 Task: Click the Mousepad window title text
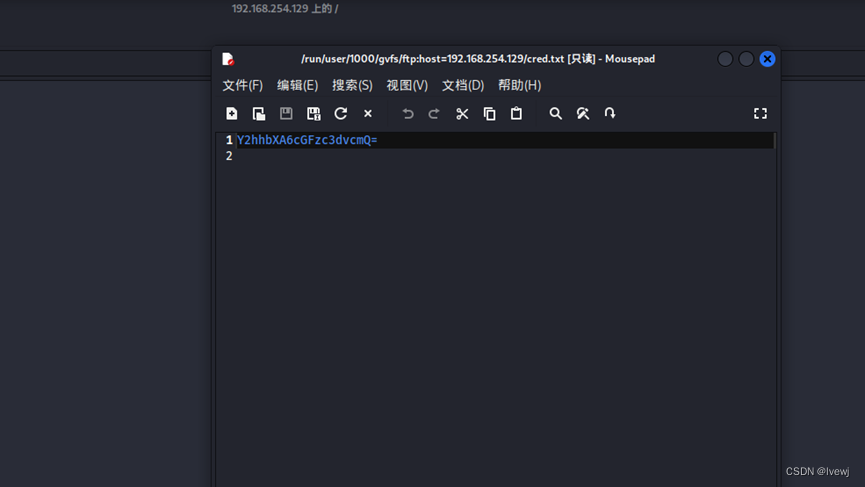pyautogui.click(x=478, y=59)
